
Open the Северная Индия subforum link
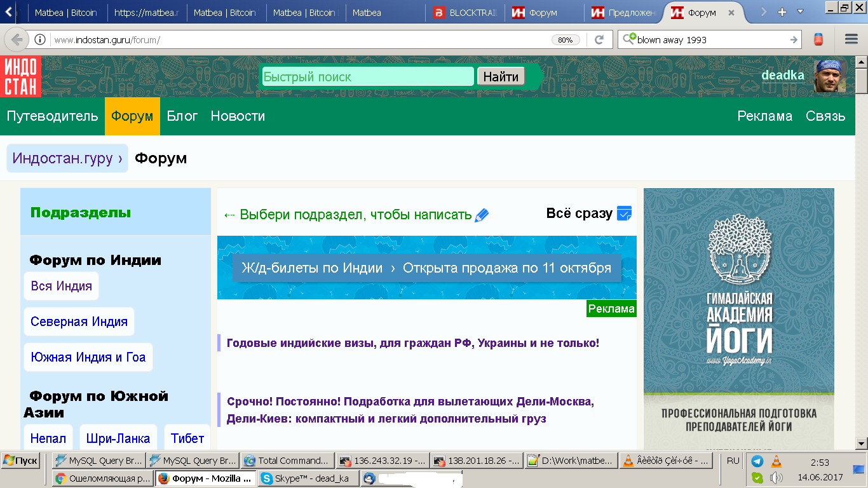tap(79, 322)
